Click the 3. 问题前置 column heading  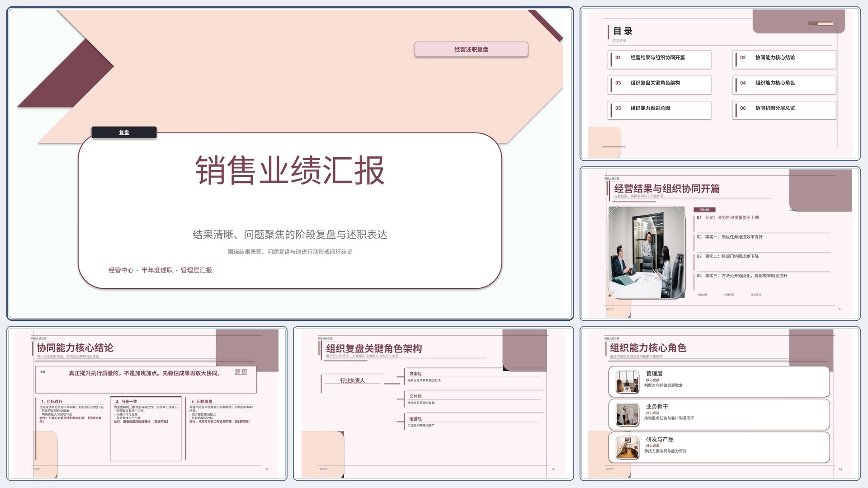pos(202,401)
